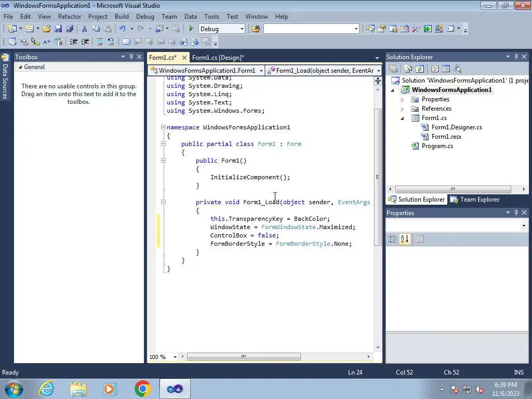Viewport: 532px width, 399px height.
Task: Expand the Properties node in Solution Explorer
Action: point(403,100)
